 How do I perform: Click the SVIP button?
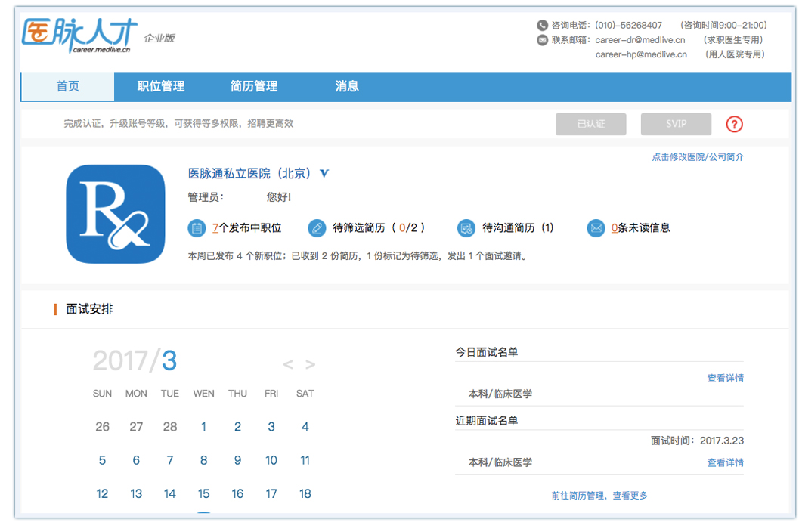coord(676,124)
